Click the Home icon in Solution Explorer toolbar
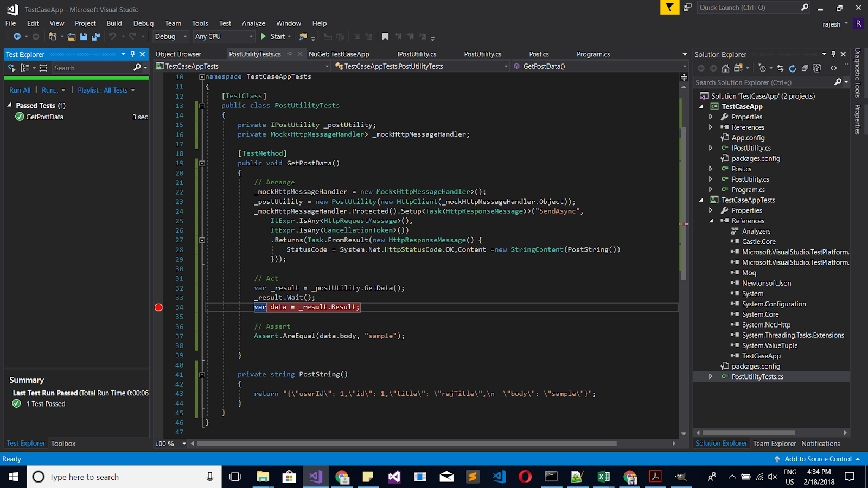Viewport: 868px width, 488px height. [x=726, y=68]
